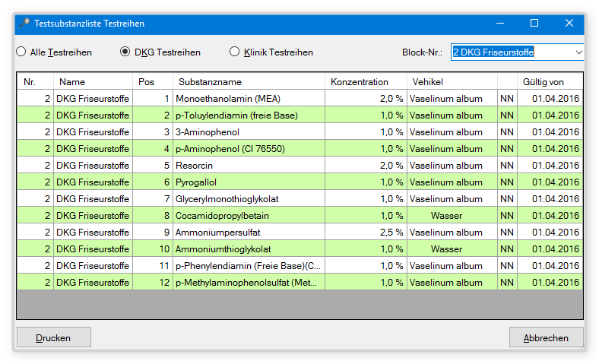Click the Abbrechen button
Image resolution: width=599 pixels, height=364 pixels.
pyautogui.click(x=546, y=337)
